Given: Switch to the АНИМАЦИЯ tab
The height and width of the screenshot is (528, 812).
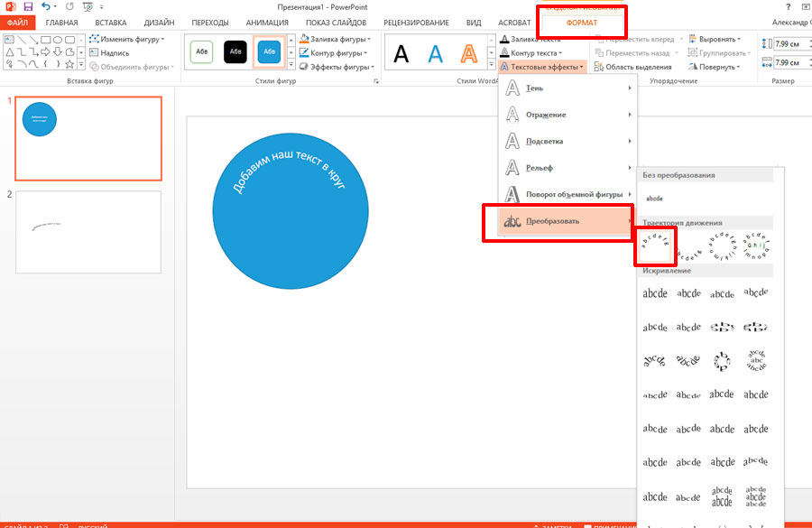Looking at the screenshot, I should (x=267, y=23).
